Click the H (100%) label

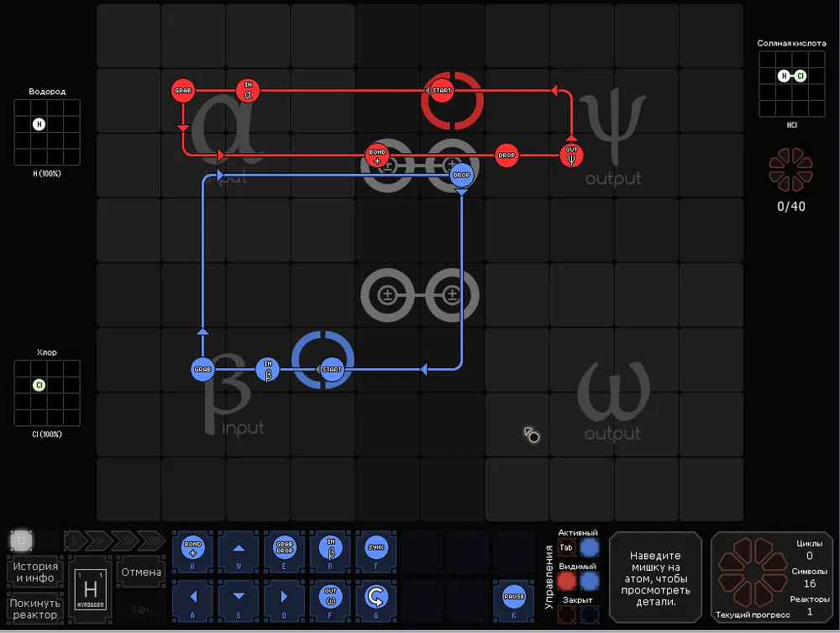pyautogui.click(x=46, y=174)
